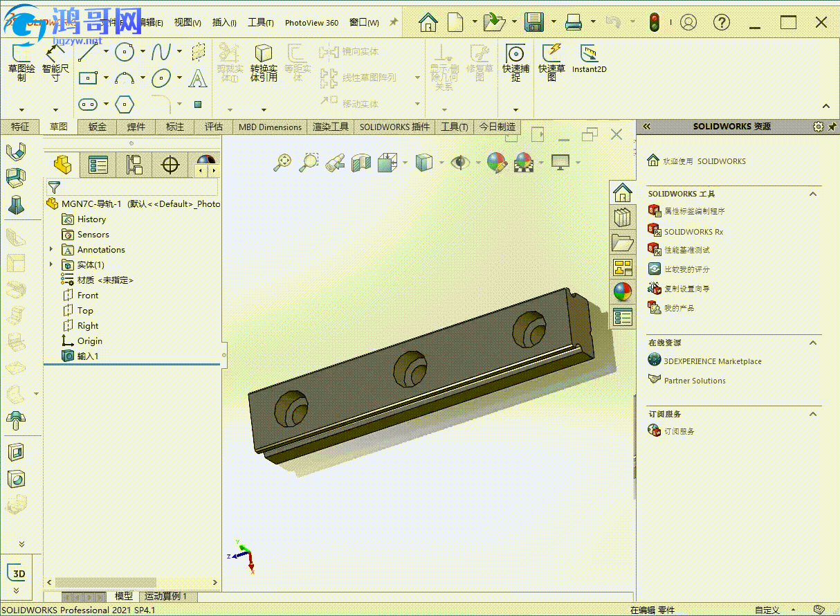Select the Straight Slot tool

click(x=87, y=105)
